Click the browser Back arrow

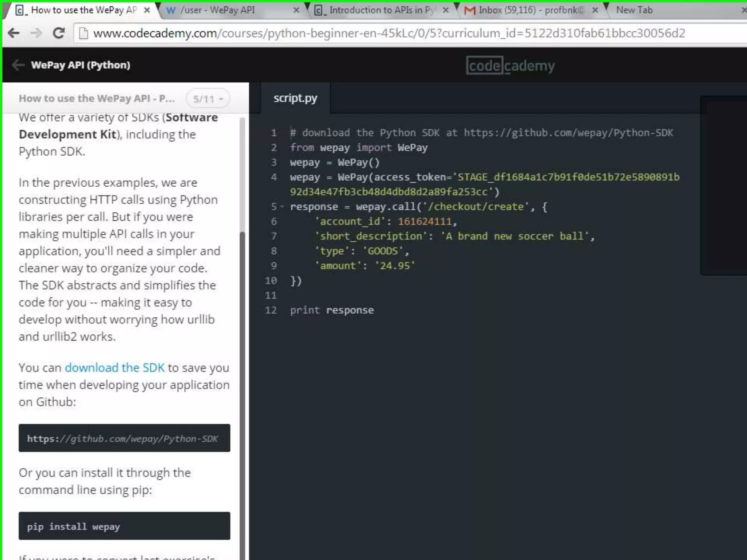[13, 33]
